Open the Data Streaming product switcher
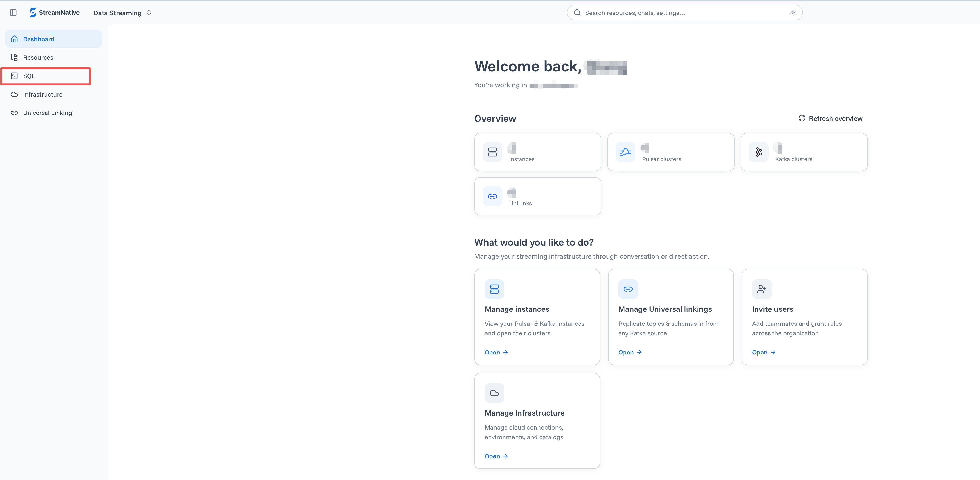The width and height of the screenshot is (980, 480). [122, 13]
